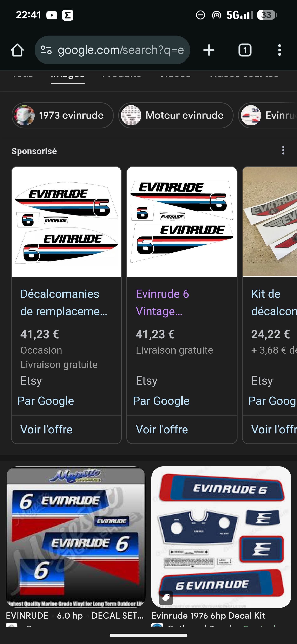The width and height of the screenshot is (297, 644).
Task: Open second Evinrude 6 Vintage product image
Action: [182, 221]
